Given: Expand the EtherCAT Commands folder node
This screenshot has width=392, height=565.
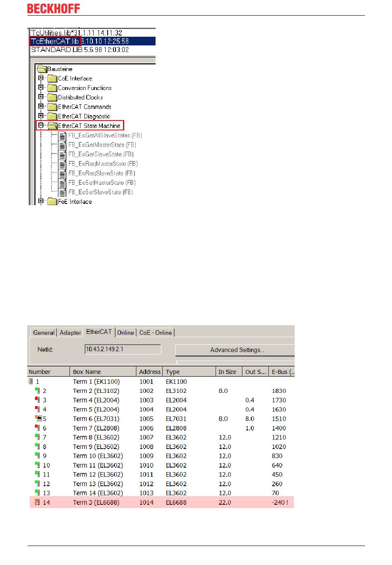Looking at the screenshot, I should (x=41, y=106).
